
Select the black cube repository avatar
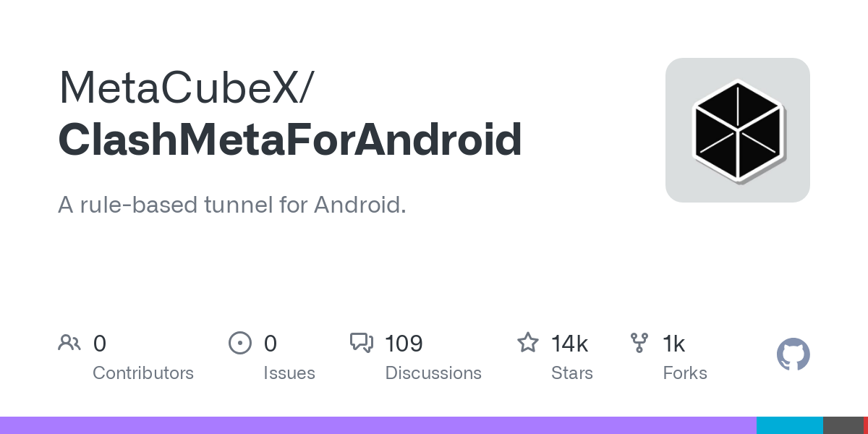pos(737,130)
